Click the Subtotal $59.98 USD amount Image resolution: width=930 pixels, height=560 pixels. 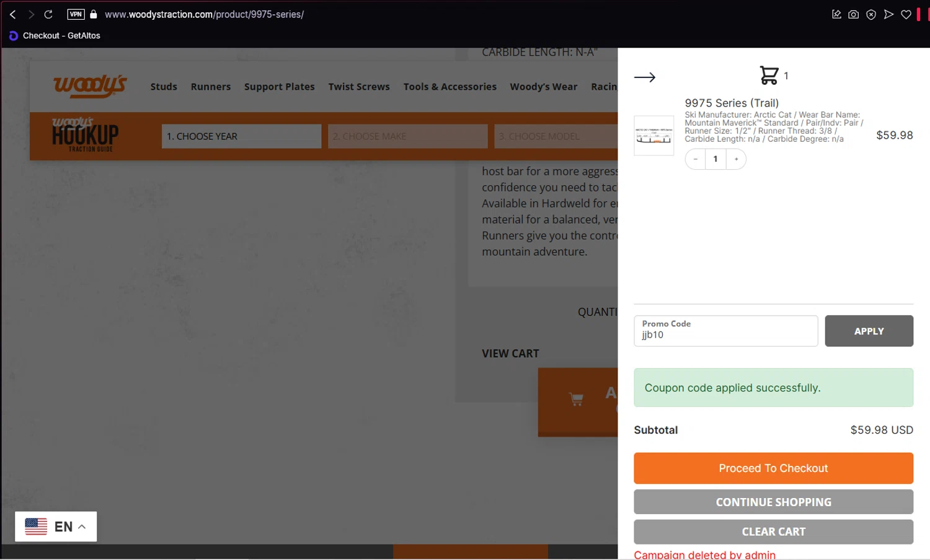pyautogui.click(x=881, y=430)
